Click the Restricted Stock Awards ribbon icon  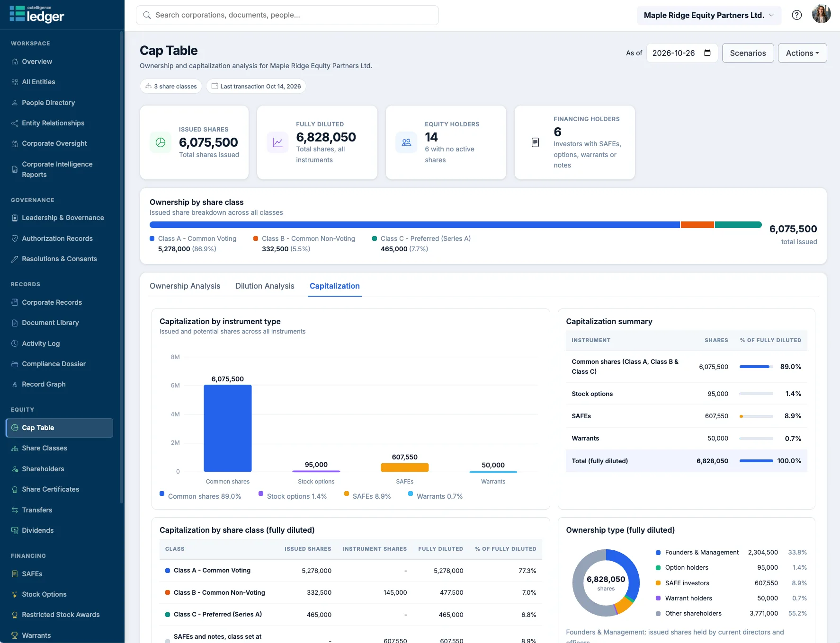15,615
